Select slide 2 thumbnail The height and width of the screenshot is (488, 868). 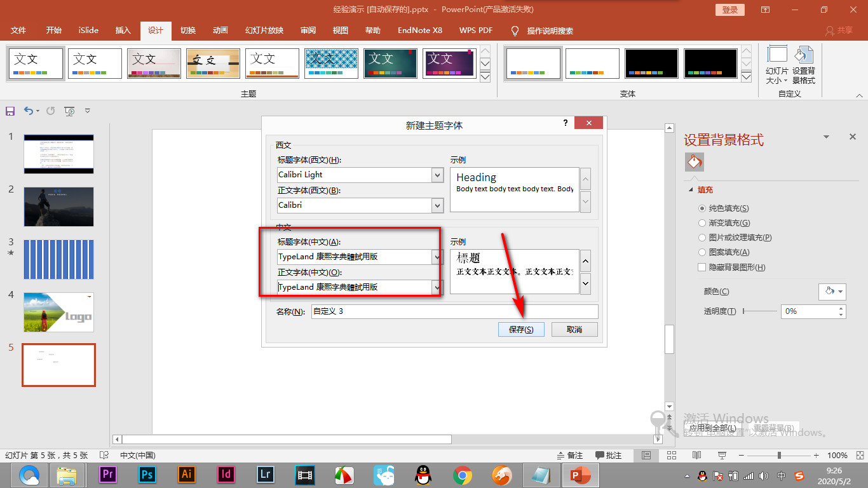58,207
